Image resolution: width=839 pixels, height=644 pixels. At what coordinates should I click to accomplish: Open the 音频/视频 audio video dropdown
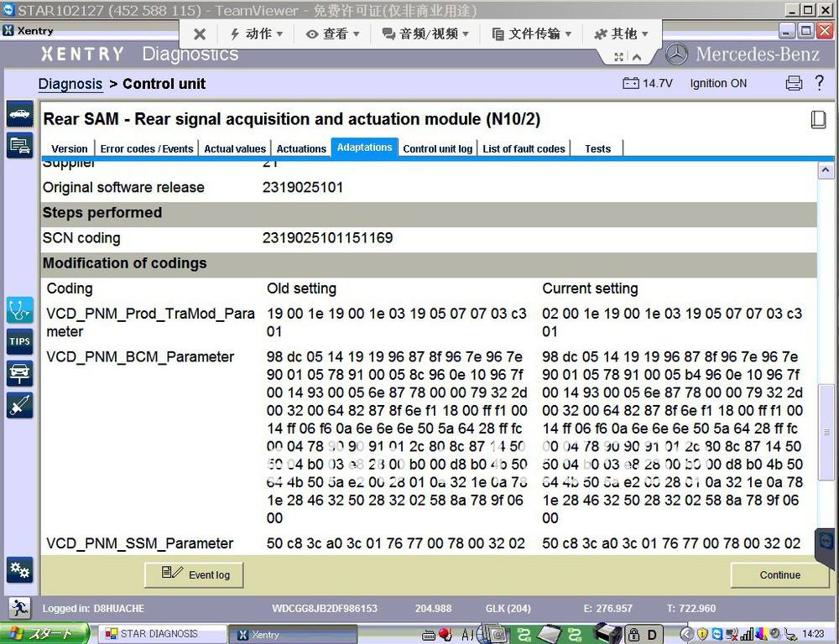click(425, 34)
